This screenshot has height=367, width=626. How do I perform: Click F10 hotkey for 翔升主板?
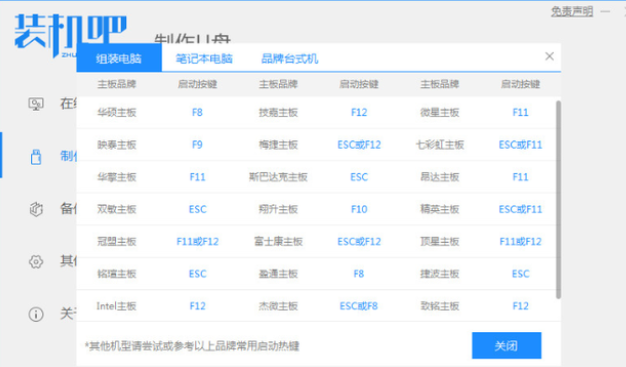(x=359, y=209)
